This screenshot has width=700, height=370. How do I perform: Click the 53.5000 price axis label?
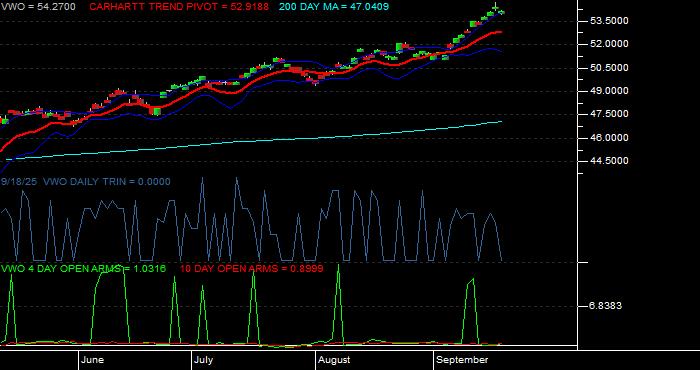609,21
